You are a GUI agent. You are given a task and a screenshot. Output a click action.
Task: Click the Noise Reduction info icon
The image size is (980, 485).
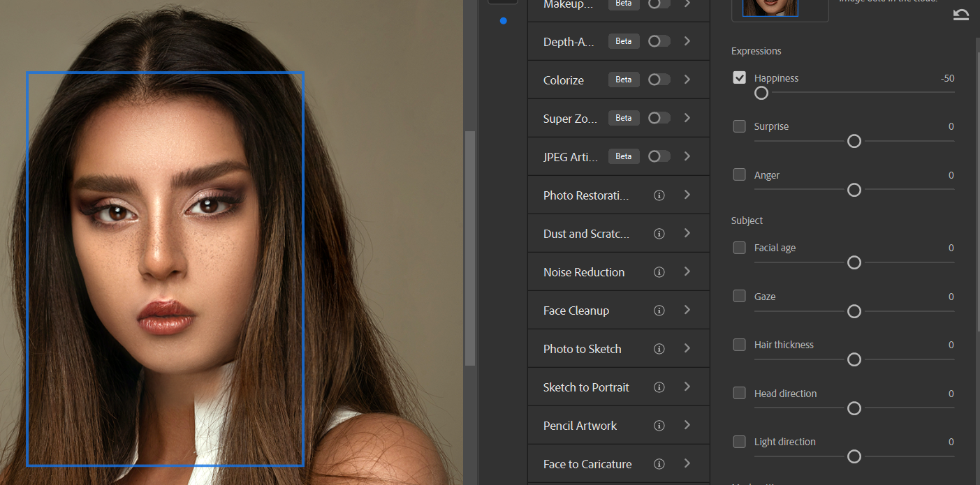click(659, 272)
